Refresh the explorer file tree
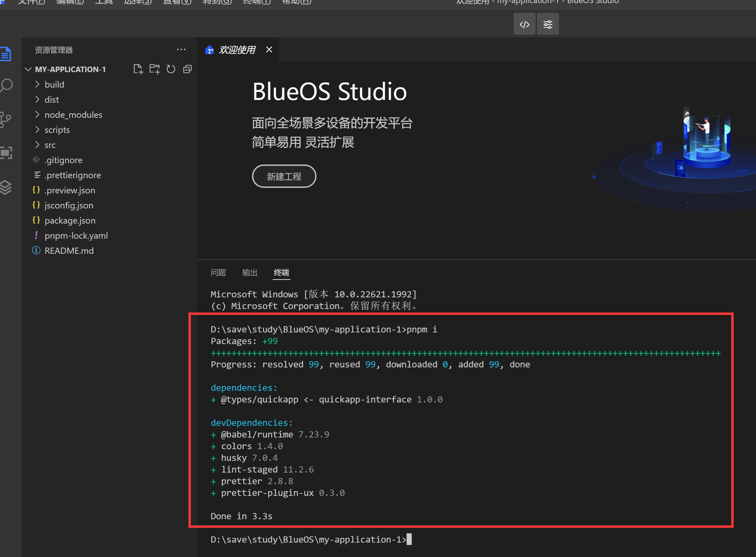Image resolution: width=756 pixels, height=557 pixels. pos(171,69)
